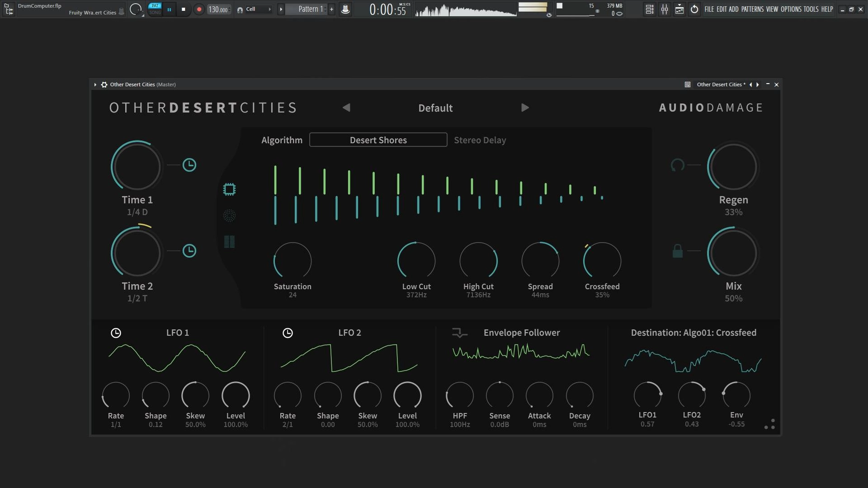Open the plugin settings gear icon
Viewport: 868px width, 488px height.
(104, 84)
